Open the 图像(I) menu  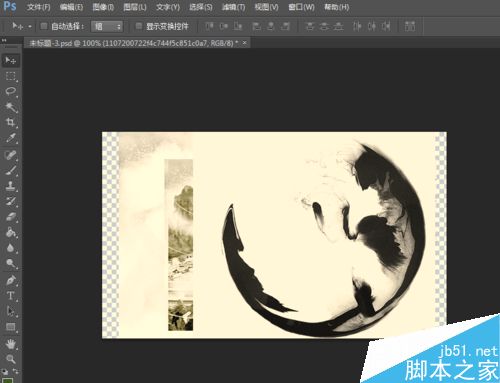(103, 7)
